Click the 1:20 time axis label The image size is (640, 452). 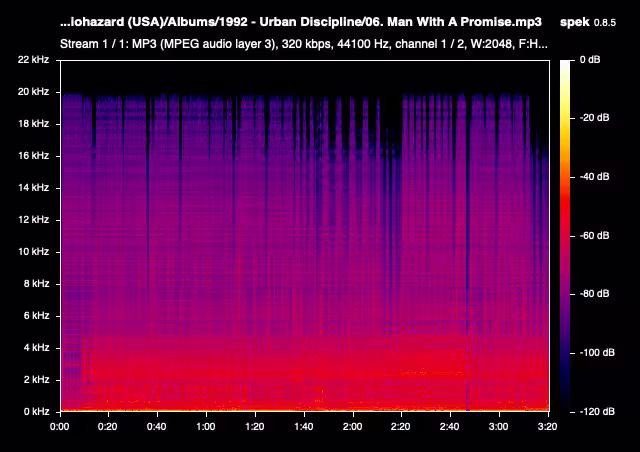(254, 427)
